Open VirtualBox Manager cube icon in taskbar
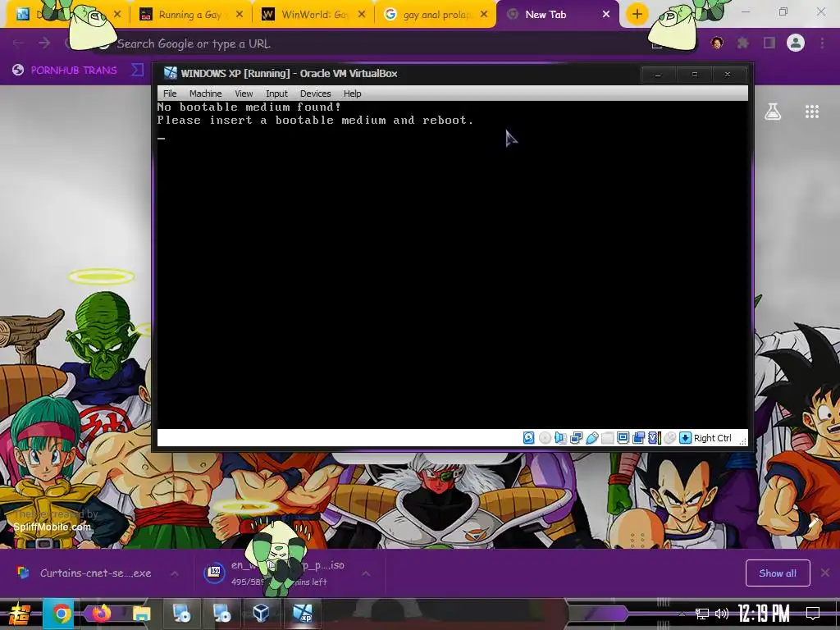The height and width of the screenshot is (630, 840). pos(261,612)
